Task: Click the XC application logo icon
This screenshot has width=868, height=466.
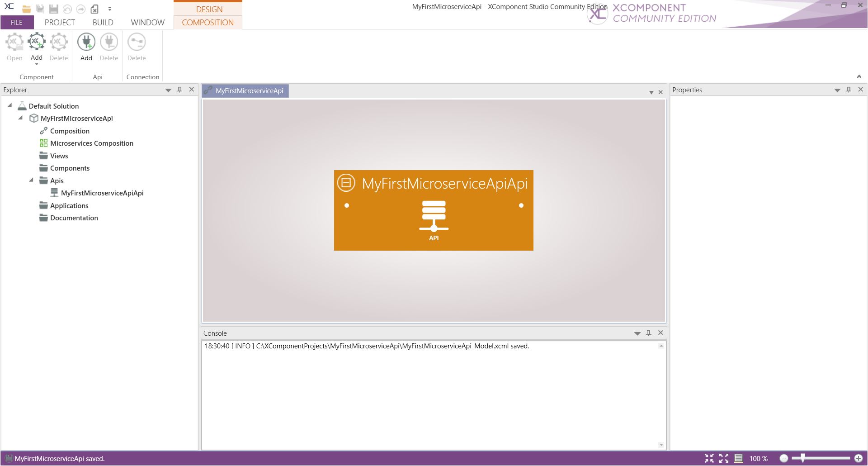Action: tap(9, 6)
